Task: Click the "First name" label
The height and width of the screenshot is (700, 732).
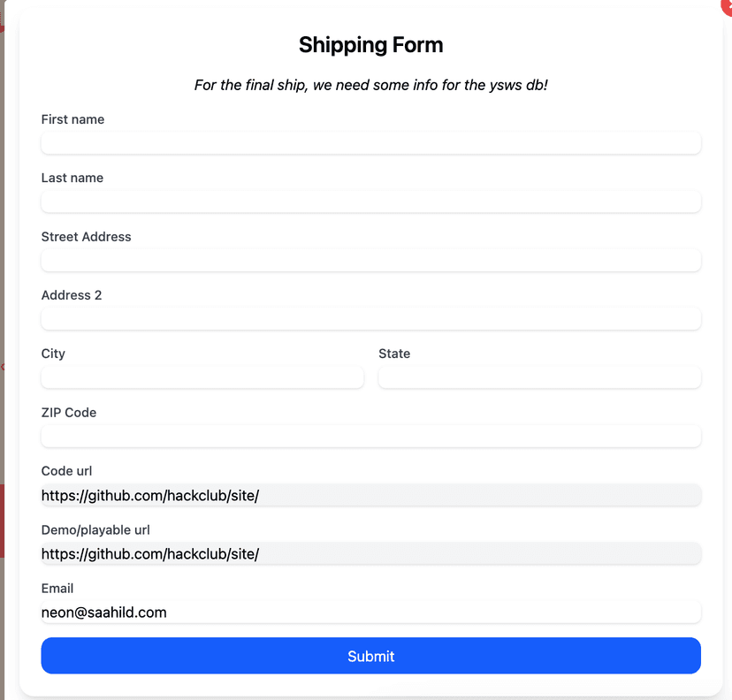Action: pyautogui.click(x=72, y=119)
